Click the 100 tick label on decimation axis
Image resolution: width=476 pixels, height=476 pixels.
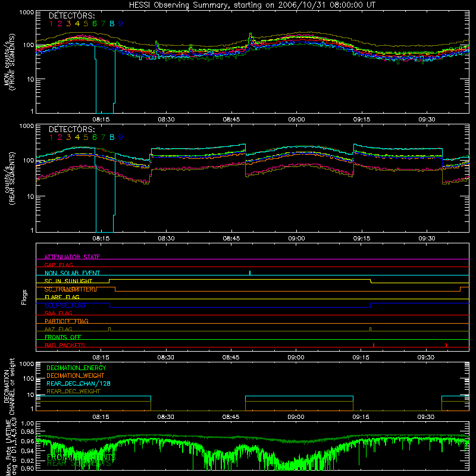click(29, 378)
